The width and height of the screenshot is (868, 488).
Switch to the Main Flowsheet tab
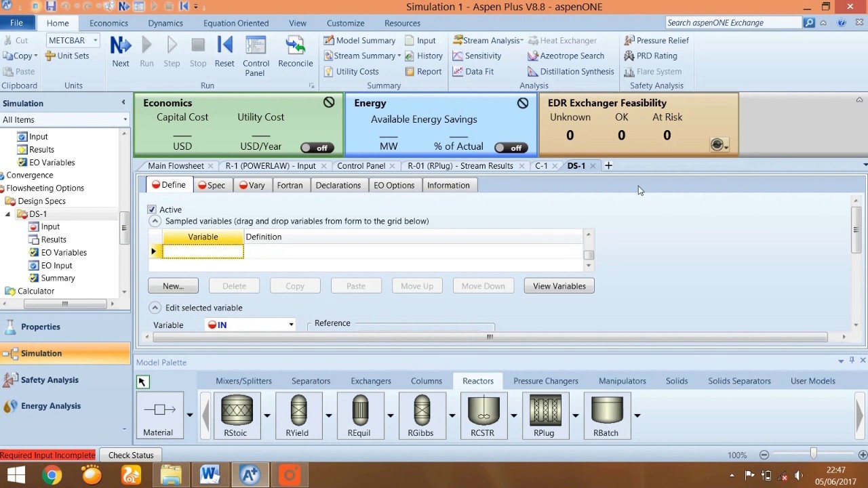tap(176, 166)
